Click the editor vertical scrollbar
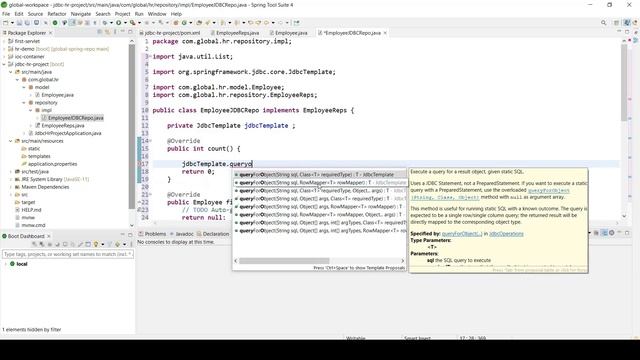The height and width of the screenshot is (360, 640). [x=624, y=82]
